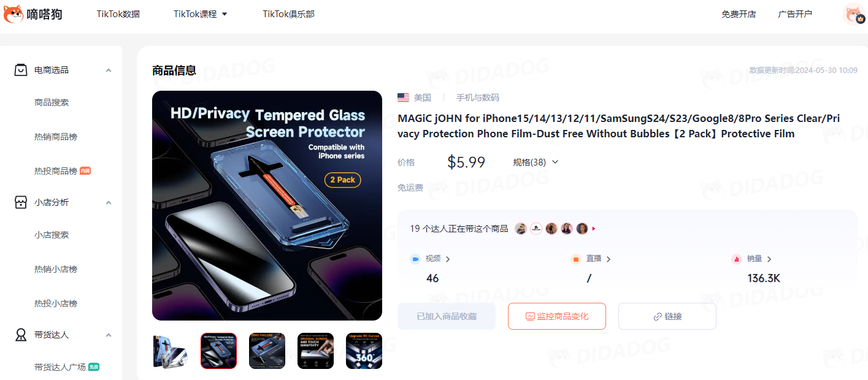Click the 电商选品 shopping bag icon
The image size is (868, 380).
(x=21, y=70)
